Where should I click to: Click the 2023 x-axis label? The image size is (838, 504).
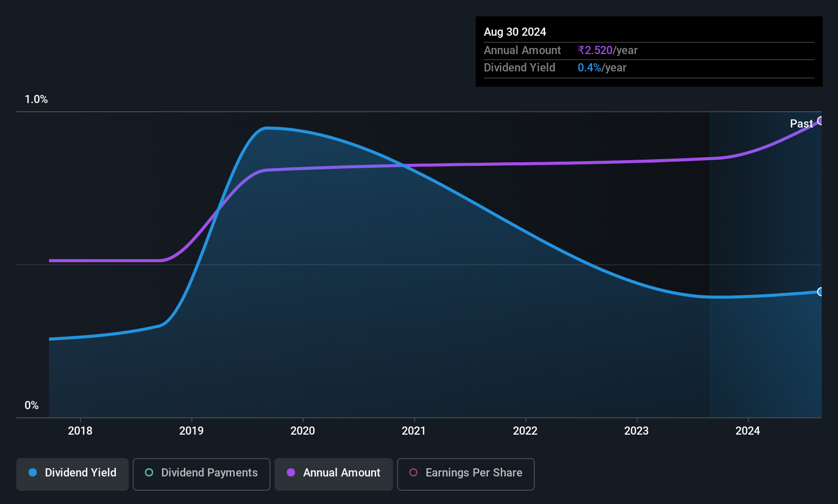point(636,431)
